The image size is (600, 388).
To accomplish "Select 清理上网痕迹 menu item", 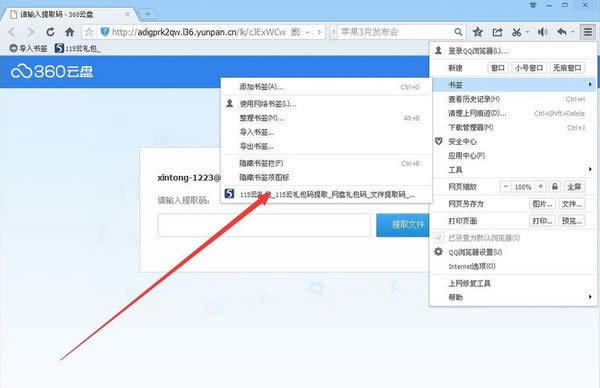I will (x=513, y=113).
